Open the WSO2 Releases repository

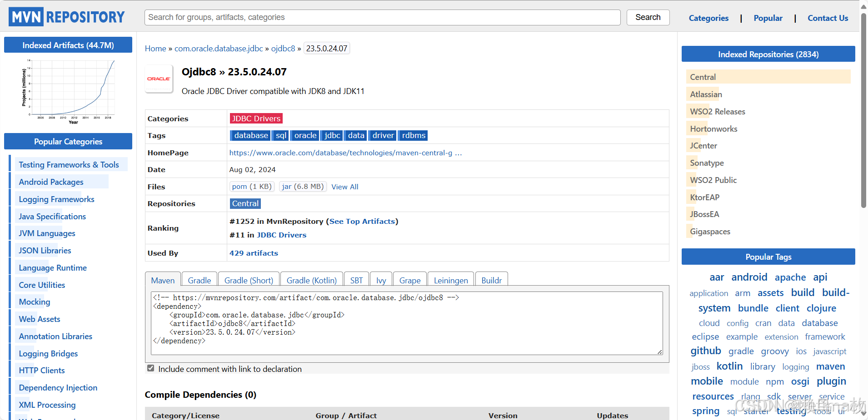pos(718,112)
